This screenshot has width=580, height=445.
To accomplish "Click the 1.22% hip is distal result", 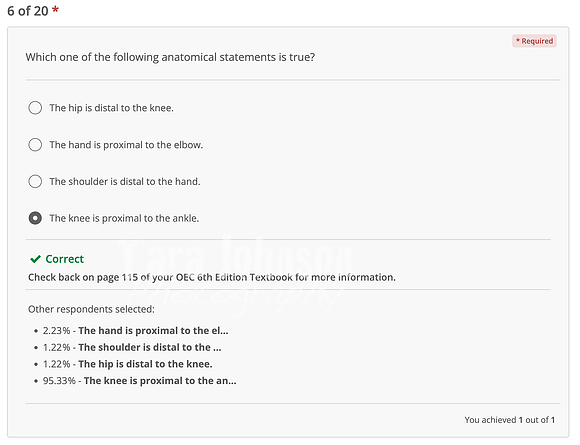I will 128,364.
